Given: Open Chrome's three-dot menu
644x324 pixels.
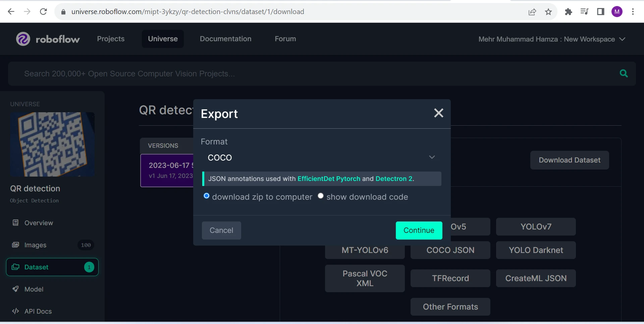Looking at the screenshot, I should click(633, 12).
